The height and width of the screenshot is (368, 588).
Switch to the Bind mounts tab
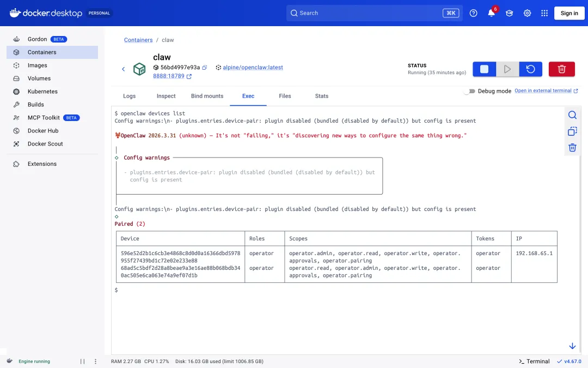pos(207,96)
